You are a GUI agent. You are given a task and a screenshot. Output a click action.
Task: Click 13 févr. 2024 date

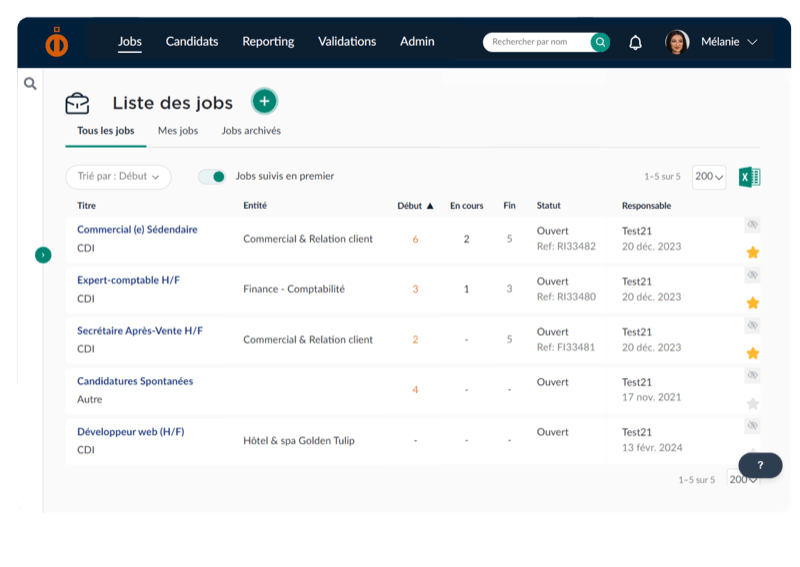[652, 448]
